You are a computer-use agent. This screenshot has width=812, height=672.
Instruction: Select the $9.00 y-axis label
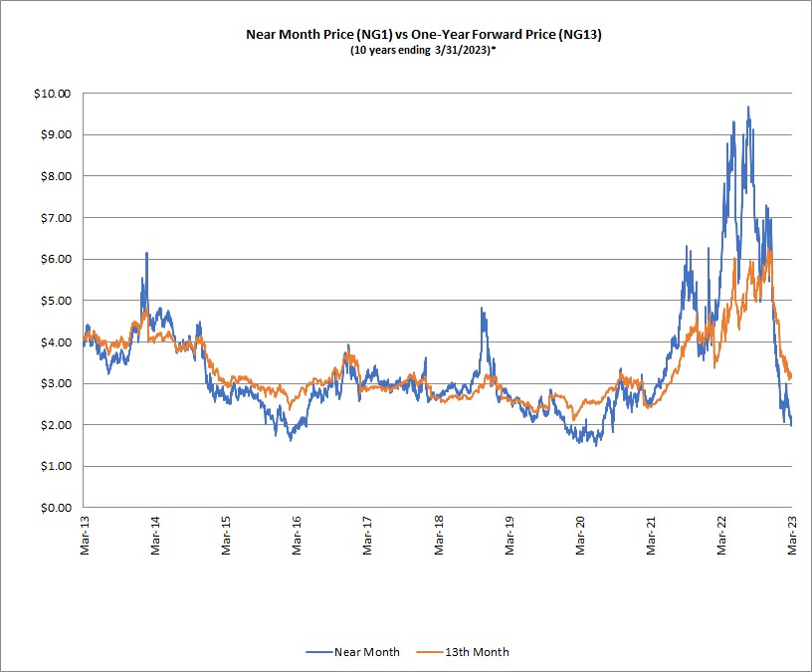coord(55,134)
